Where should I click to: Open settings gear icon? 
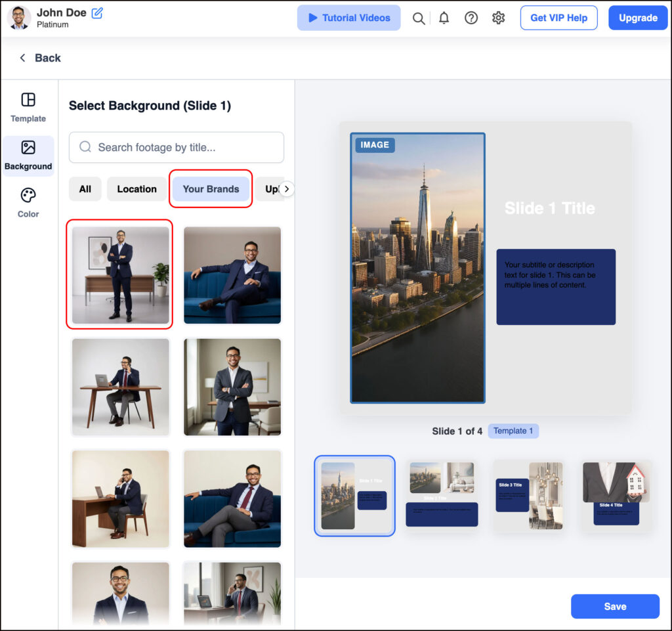point(498,18)
